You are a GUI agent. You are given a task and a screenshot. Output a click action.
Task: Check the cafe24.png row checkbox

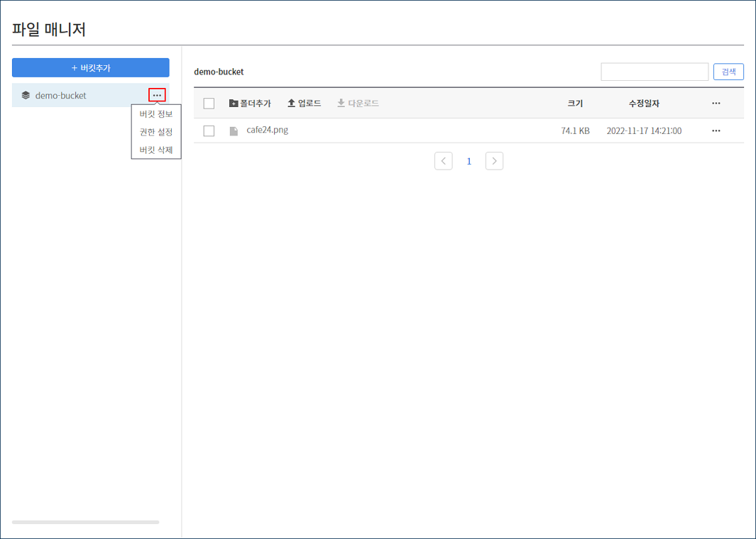click(209, 130)
